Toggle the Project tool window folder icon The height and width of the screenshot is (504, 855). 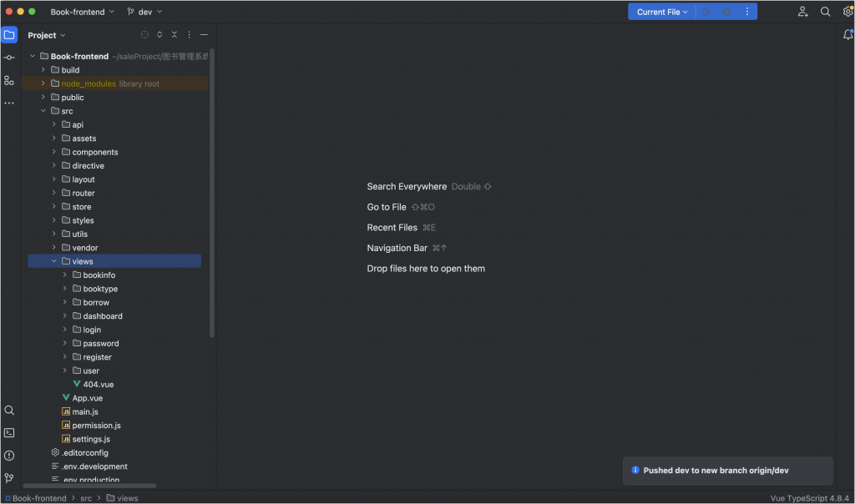pyautogui.click(x=9, y=35)
